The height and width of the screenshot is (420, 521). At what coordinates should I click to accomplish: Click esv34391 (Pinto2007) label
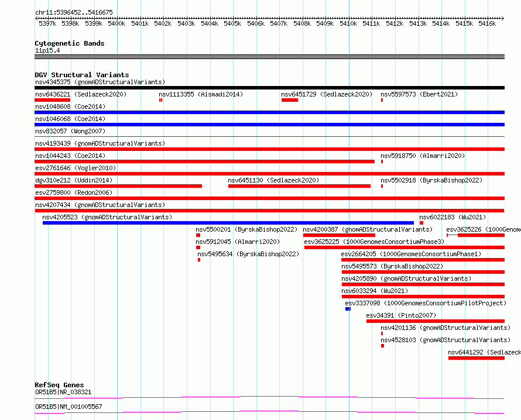pos(401,315)
